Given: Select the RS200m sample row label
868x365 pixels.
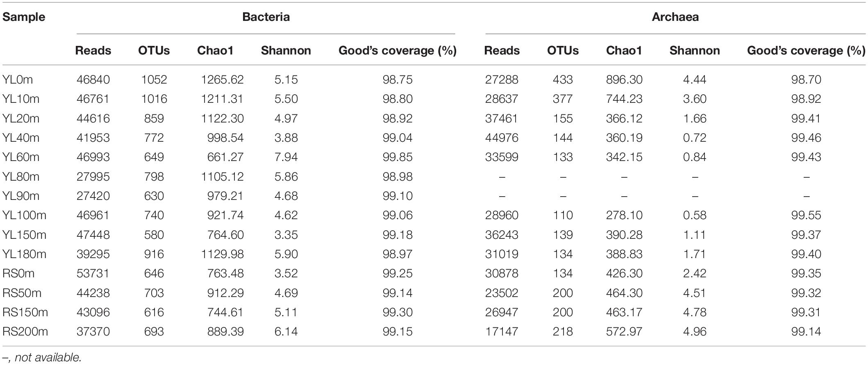Looking at the screenshot, I should (25, 331).
